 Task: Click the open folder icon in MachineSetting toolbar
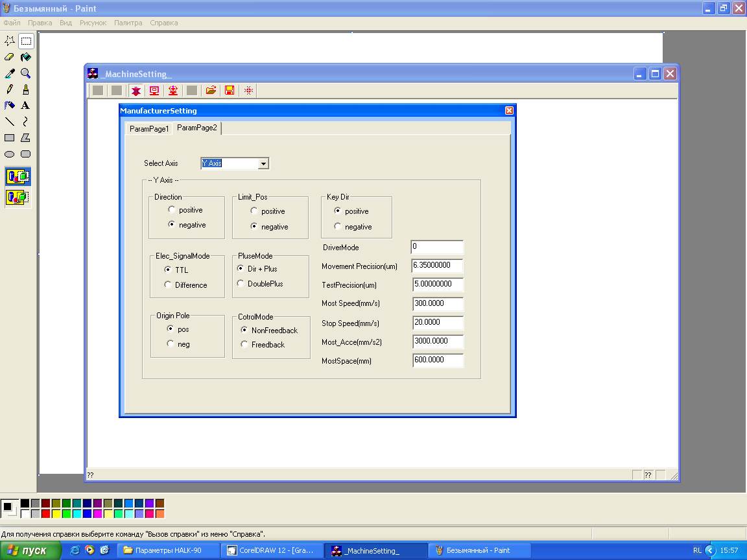(x=211, y=91)
